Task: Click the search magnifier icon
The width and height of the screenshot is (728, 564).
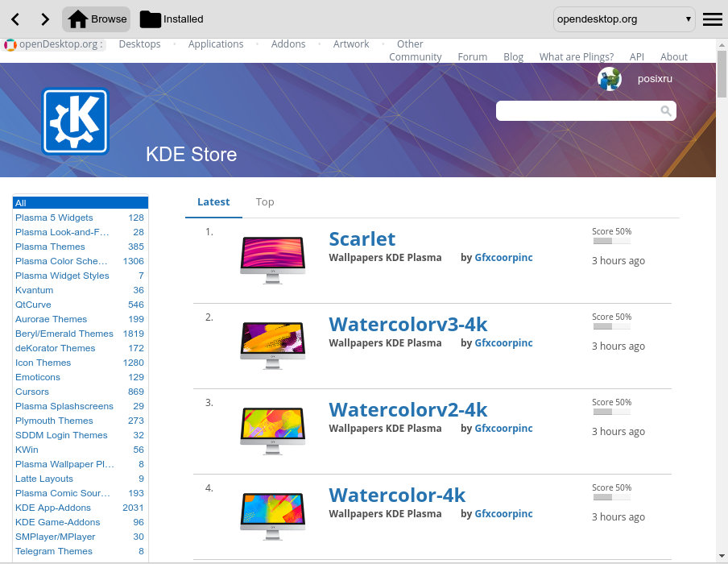Action: [x=666, y=110]
